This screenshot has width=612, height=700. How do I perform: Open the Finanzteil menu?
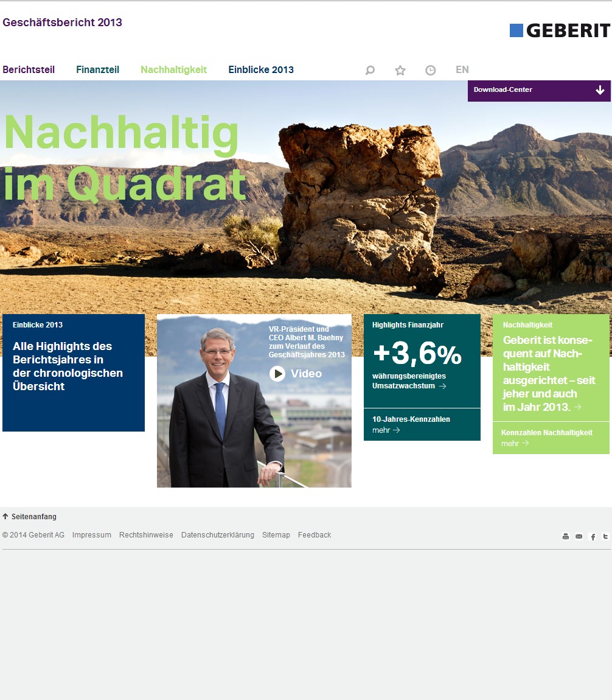point(97,70)
